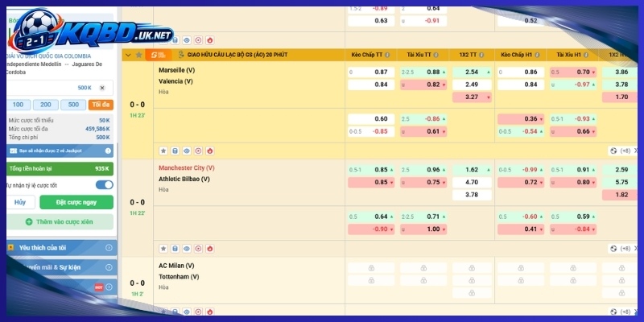Click the Hủy cancel button

(x=20, y=202)
